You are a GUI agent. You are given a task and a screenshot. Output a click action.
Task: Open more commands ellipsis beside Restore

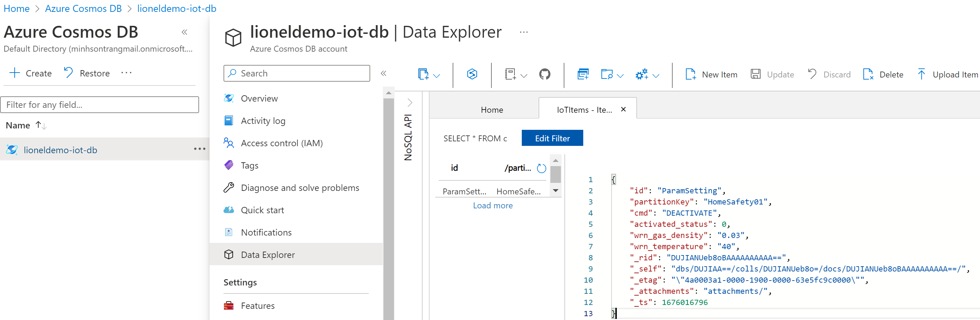click(x=126, y=73)
